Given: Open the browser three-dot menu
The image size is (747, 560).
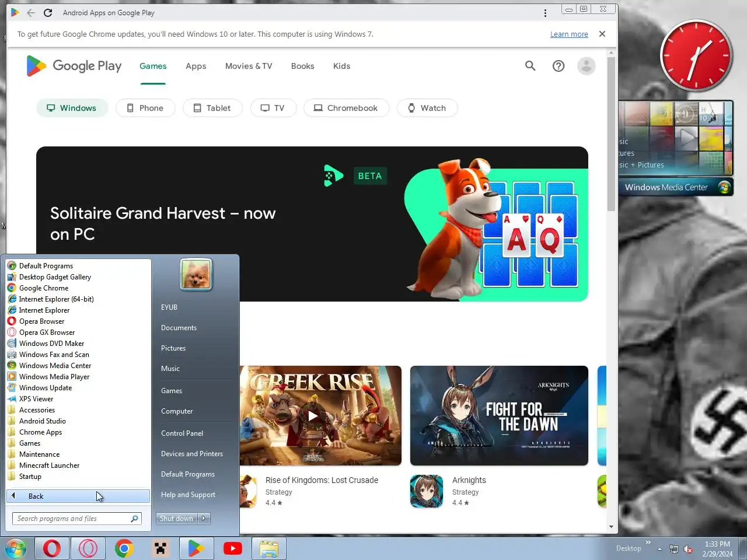Looking at the screenshot, I should point(545,13).
